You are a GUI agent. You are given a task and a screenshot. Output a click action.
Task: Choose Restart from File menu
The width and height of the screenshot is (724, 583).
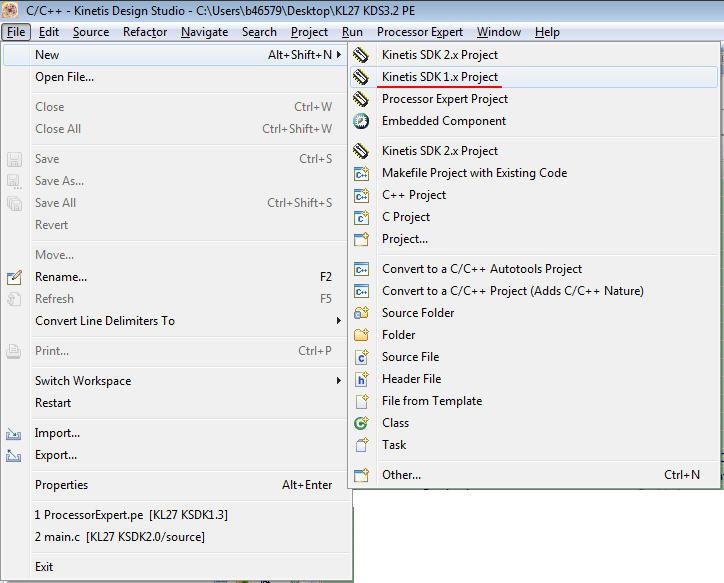[x=175, y=403]
